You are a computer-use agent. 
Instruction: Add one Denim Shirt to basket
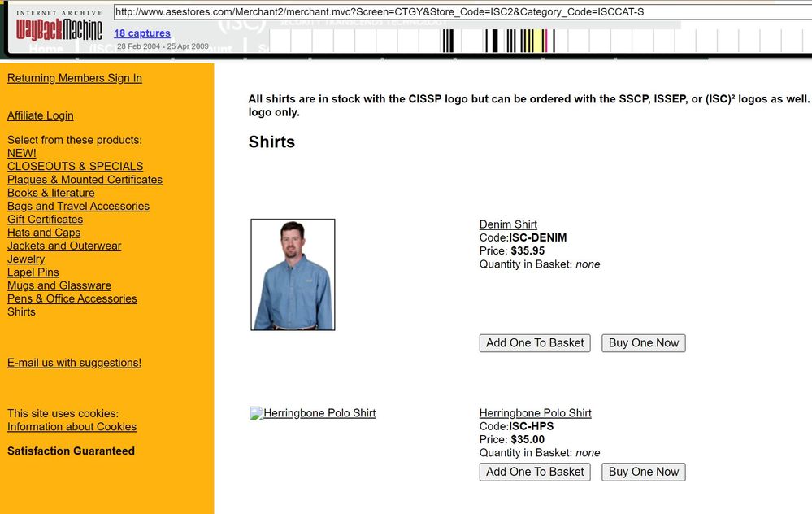[x=535, y=343]
